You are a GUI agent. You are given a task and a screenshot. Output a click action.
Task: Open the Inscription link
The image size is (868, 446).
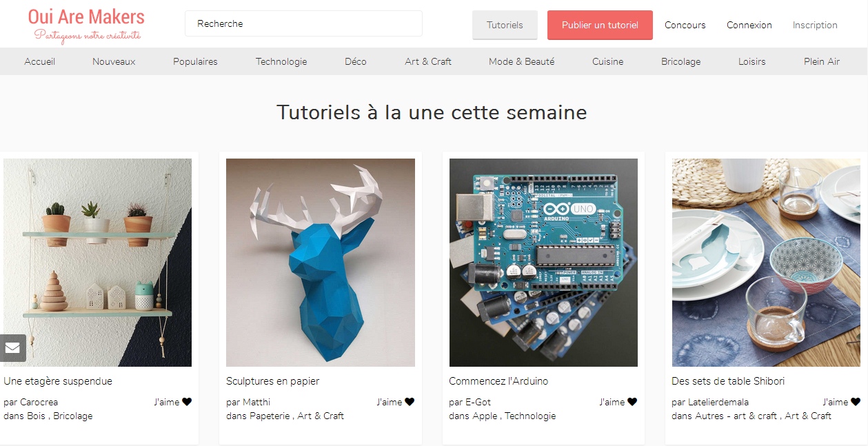[x=815, y=25]
